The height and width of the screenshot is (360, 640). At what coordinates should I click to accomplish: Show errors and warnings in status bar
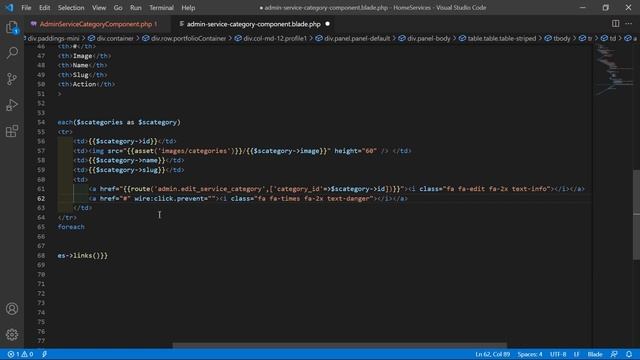[x=20, y=354]
